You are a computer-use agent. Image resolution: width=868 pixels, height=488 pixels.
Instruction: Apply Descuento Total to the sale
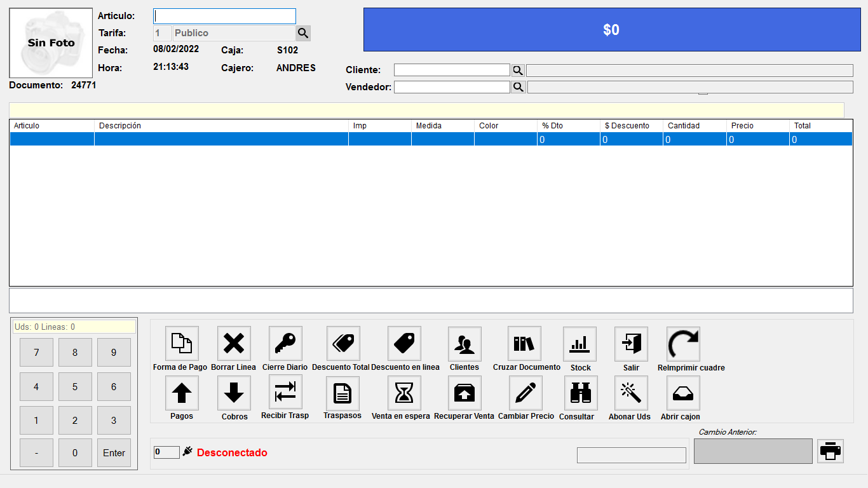pyautogui.click(x=343, y=343)
